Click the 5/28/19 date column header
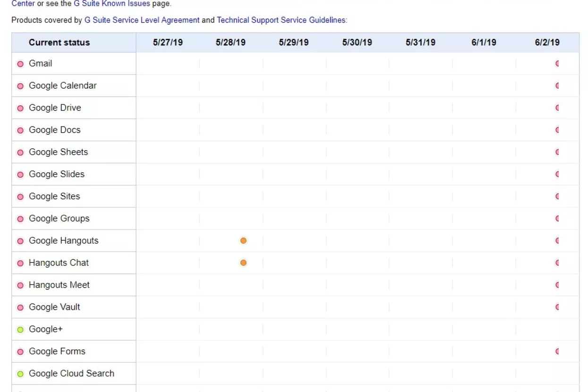Screen dimensions: 588x392 coord(230,42)
